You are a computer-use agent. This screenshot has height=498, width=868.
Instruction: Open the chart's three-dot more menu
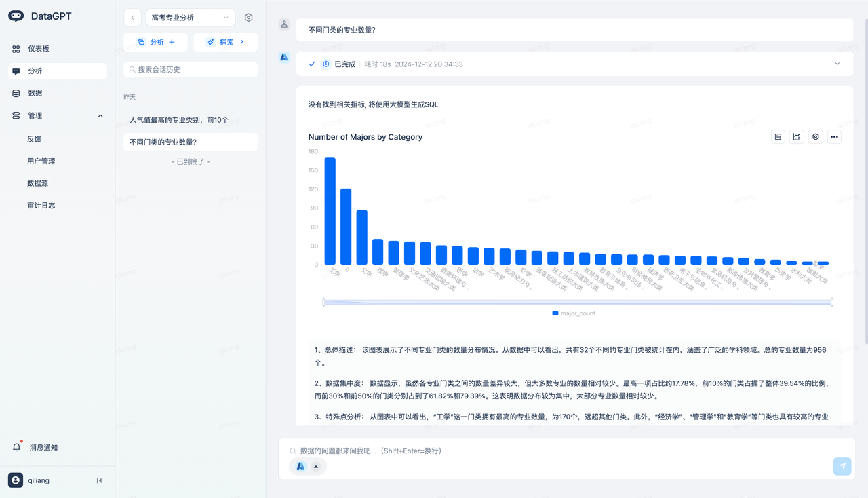pyautogui.click(x=834, y=137)
